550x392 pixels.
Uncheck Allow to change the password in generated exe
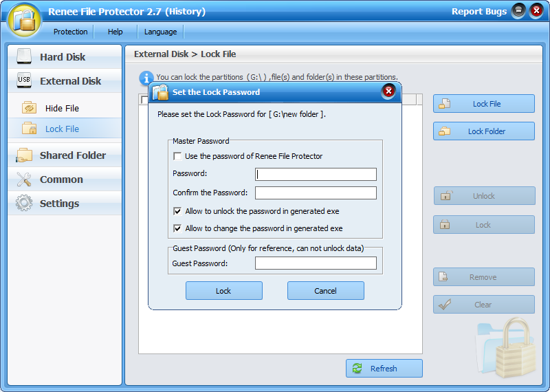tap(178, 228)
